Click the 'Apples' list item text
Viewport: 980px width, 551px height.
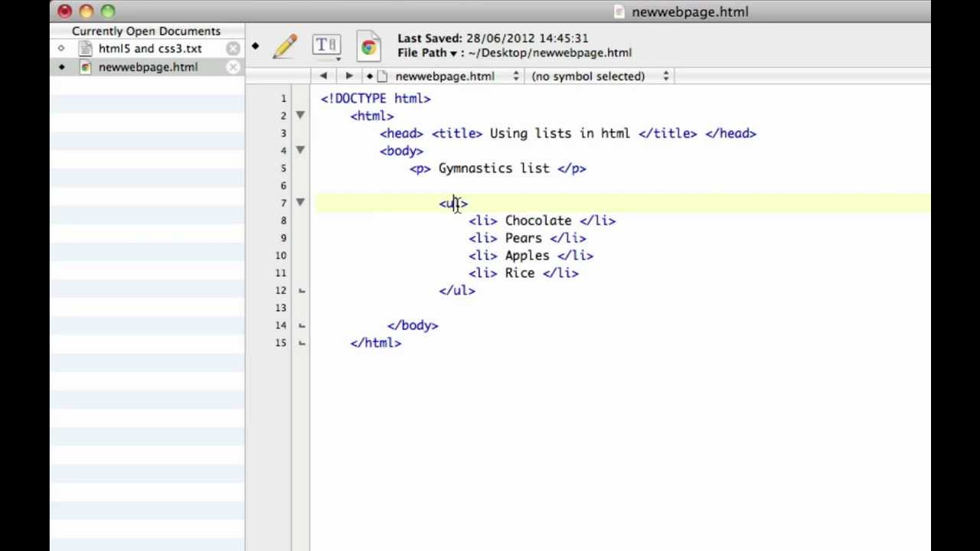click(x=527, y=256)
